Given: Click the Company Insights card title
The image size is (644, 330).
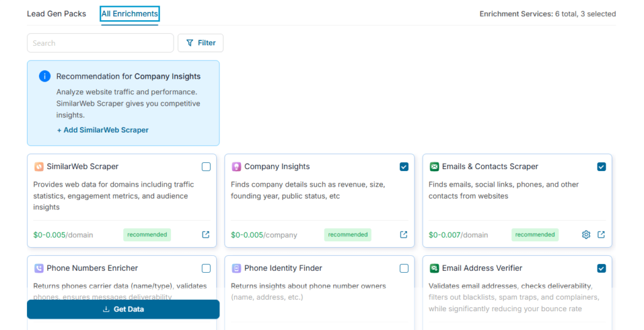Looking at the screenshot, I should coord(277,167).
